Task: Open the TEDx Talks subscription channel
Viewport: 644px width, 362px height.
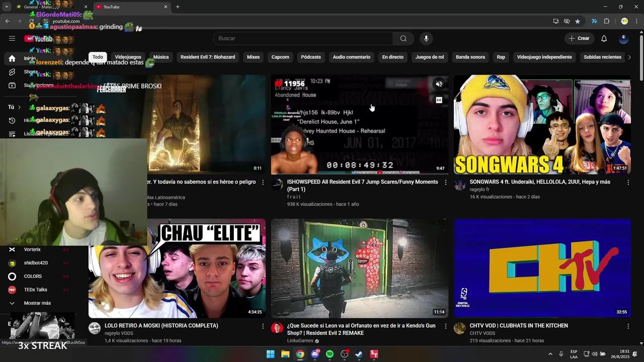Action: (35, 290)
